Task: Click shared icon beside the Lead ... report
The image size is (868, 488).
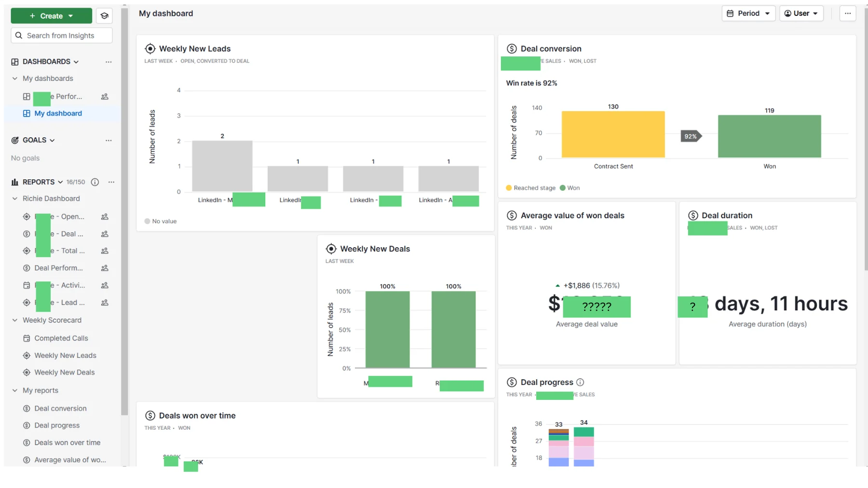Action: click(x=105, y=303)
